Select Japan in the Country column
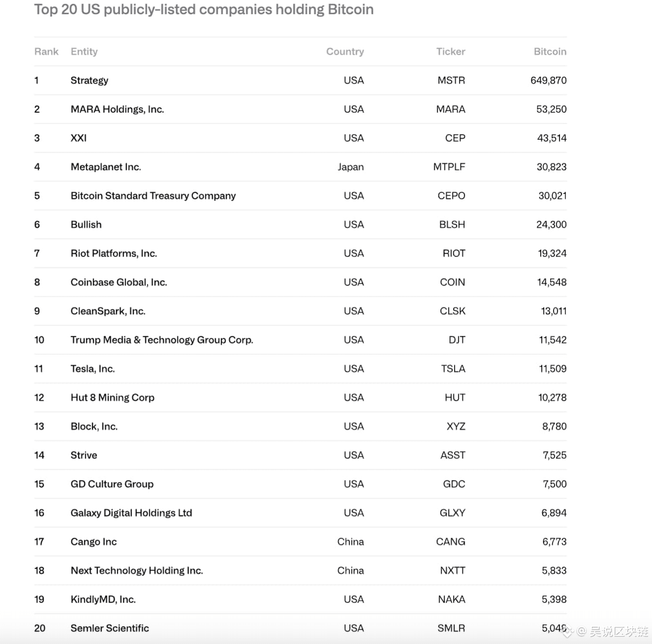Screen dimensions: 652x644 (351, 167)
